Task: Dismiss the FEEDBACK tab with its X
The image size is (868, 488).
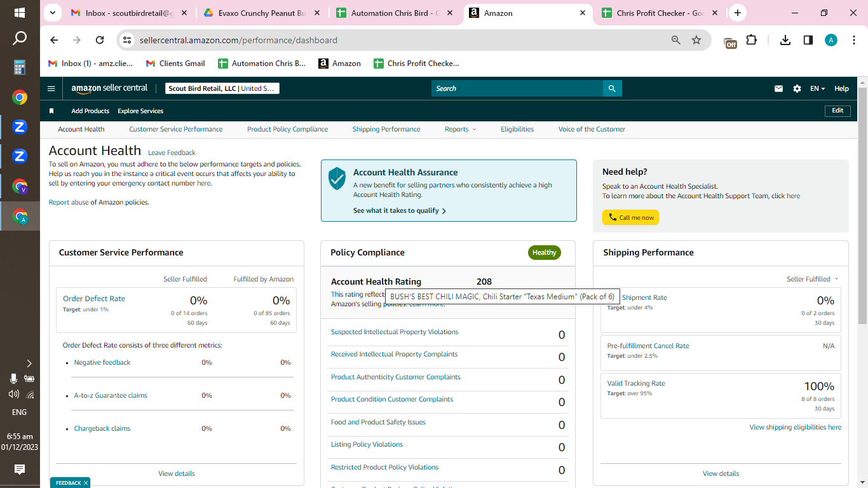Action: tap(86, 483)
